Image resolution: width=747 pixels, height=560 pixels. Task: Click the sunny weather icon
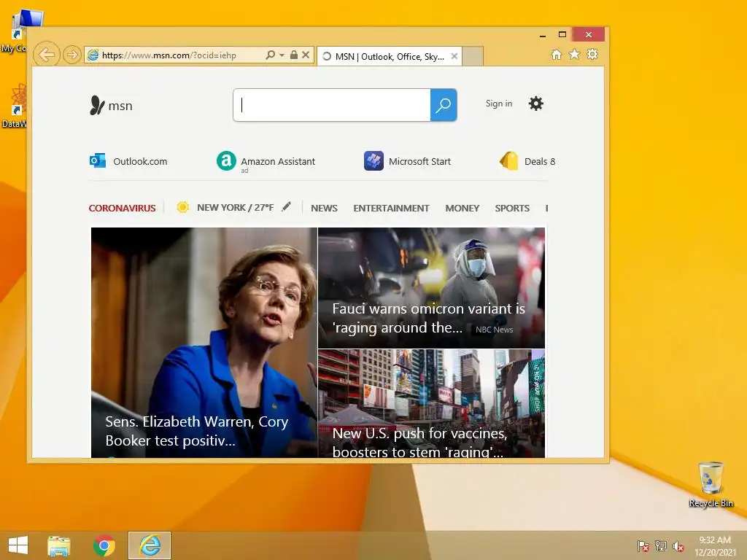182,207
